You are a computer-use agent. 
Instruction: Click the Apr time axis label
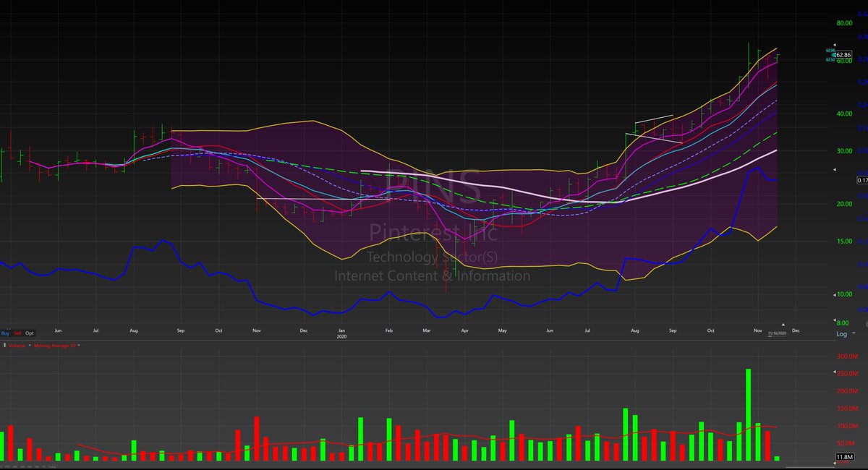(x=464, y=330)
